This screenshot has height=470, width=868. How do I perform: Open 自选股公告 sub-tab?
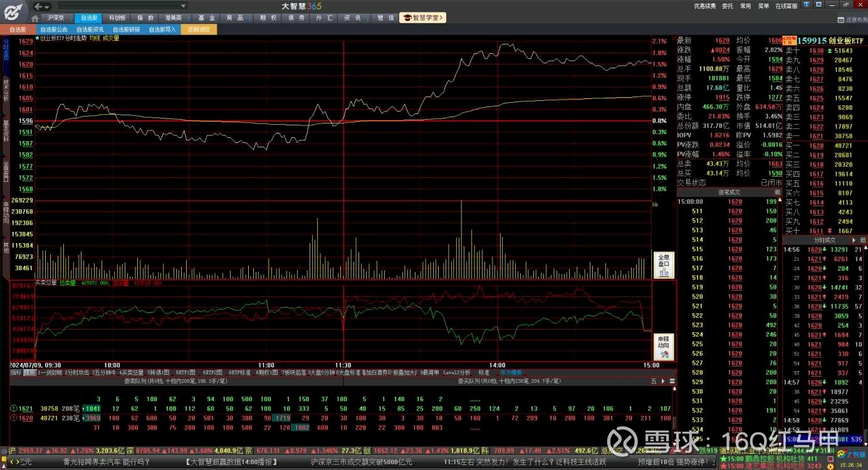tap(54, 29)
